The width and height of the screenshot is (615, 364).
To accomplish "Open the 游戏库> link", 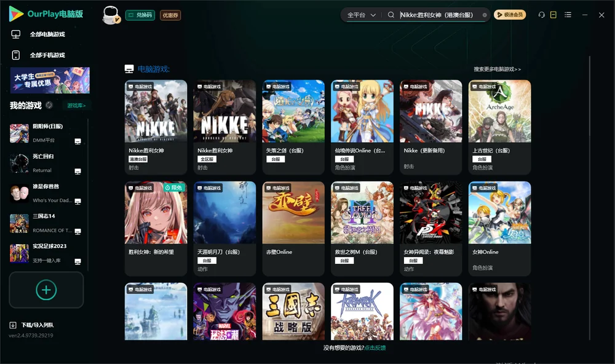I will [x=76, y=106].
